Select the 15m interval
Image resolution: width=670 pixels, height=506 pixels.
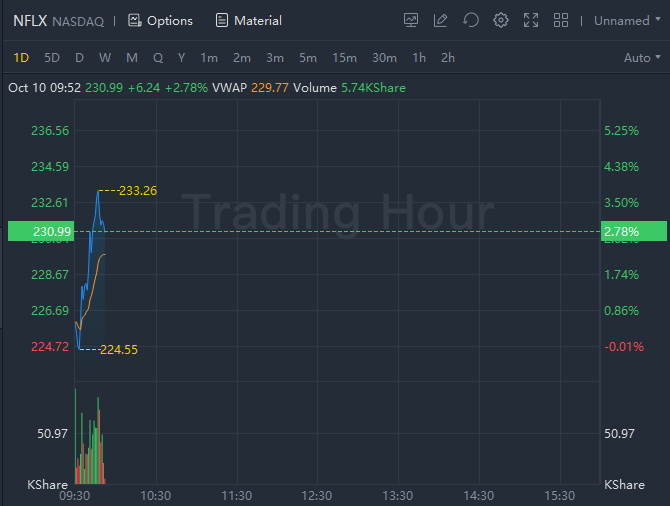(344, 58)
